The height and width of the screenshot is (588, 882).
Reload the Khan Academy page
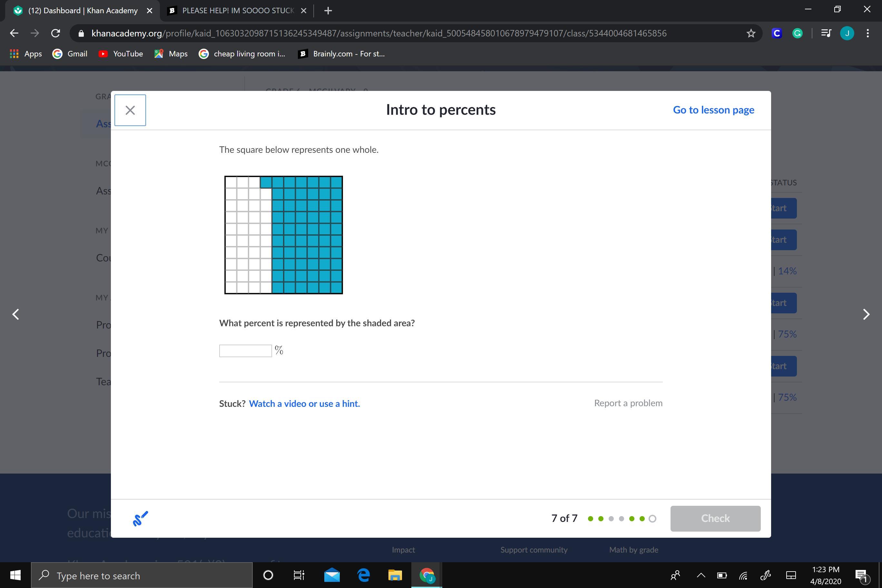point(55,34)
